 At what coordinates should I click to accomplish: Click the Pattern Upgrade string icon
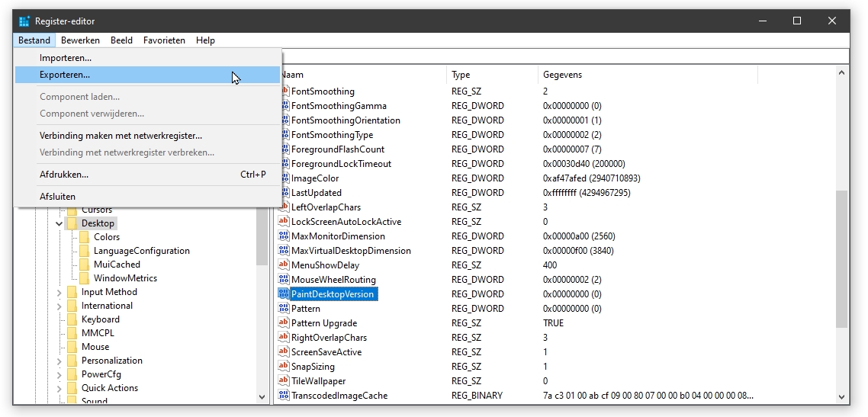[284, 323]
